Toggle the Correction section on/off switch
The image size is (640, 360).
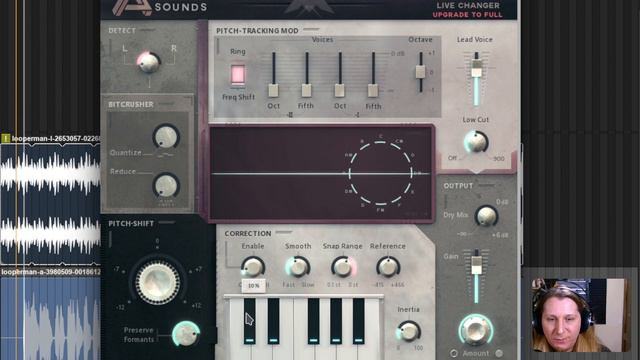284,233
